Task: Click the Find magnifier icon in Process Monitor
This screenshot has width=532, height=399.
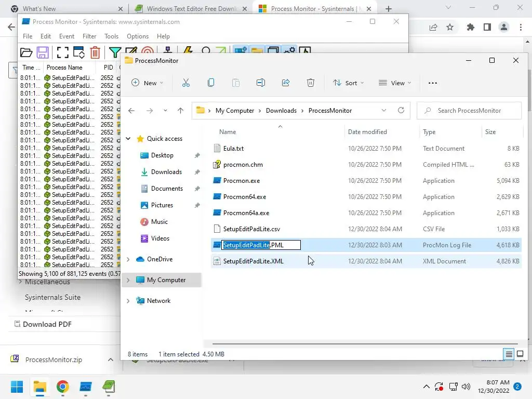Action: [206, 50]
